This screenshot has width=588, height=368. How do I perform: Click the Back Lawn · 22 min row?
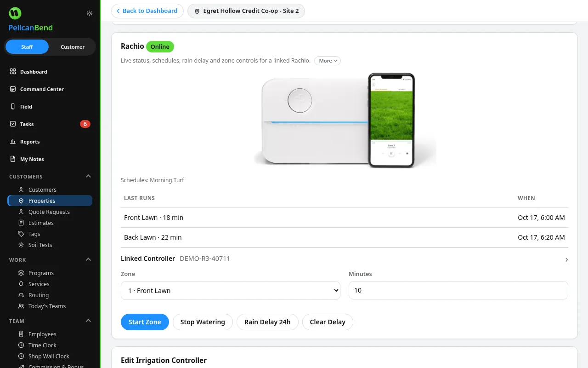click(345, 237)
